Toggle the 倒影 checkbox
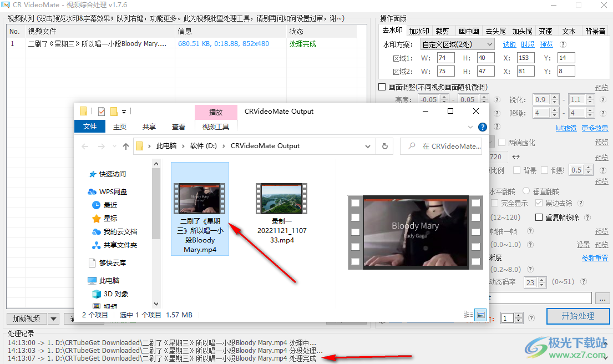 click(x=544, y=170)
